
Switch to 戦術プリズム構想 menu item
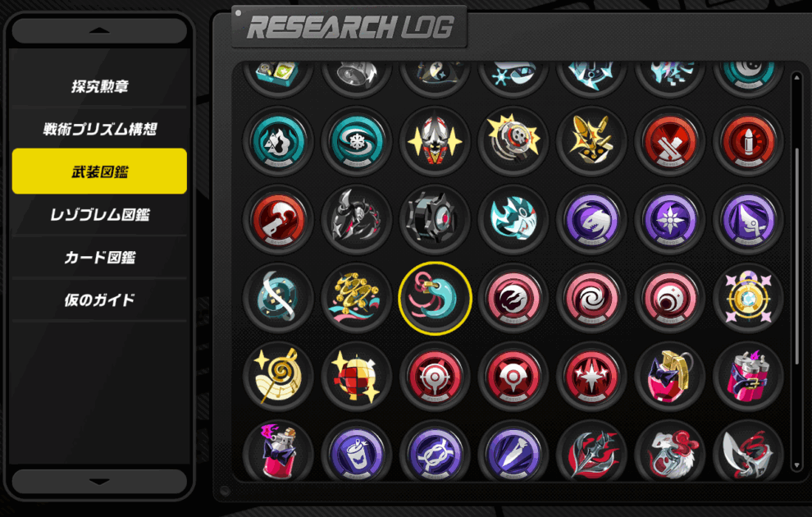99,129
